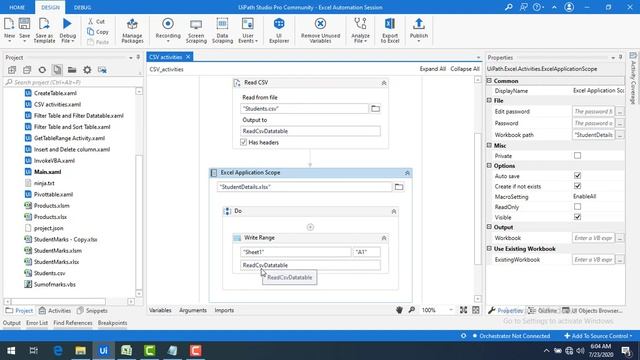The height and width of the screenshot is (360, 640).
Task: Close the CSV activities tab
Action: [188, 57]
